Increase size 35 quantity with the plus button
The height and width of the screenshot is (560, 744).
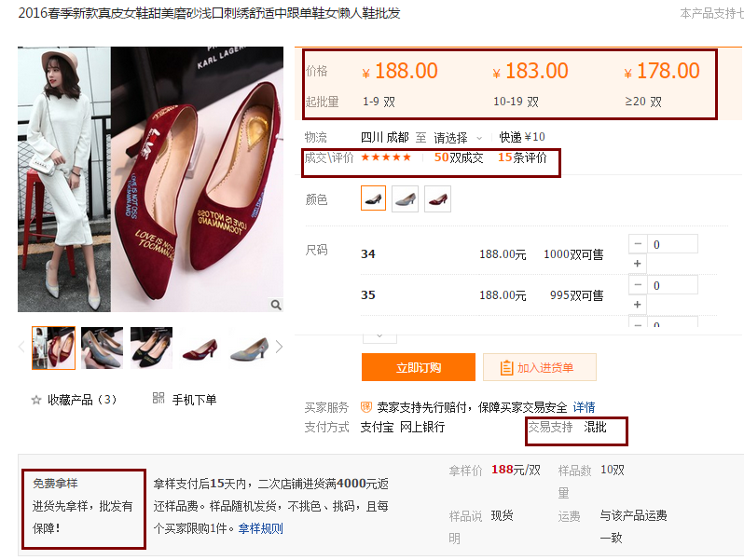point(638,305)
